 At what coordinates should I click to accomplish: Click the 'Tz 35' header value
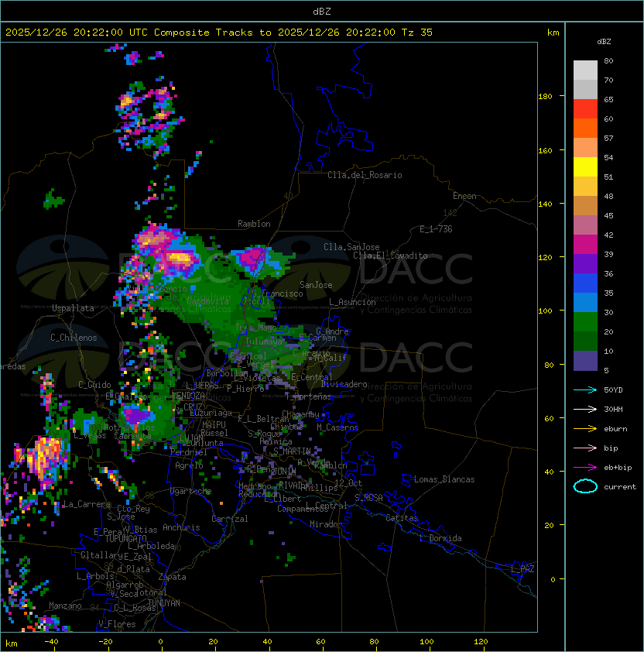pos(417,33)
